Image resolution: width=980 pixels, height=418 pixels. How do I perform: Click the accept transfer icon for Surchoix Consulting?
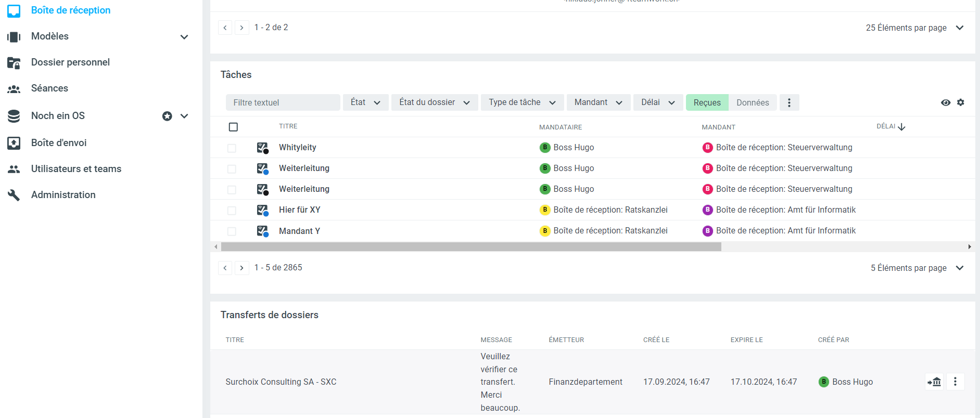click(934, 382)
